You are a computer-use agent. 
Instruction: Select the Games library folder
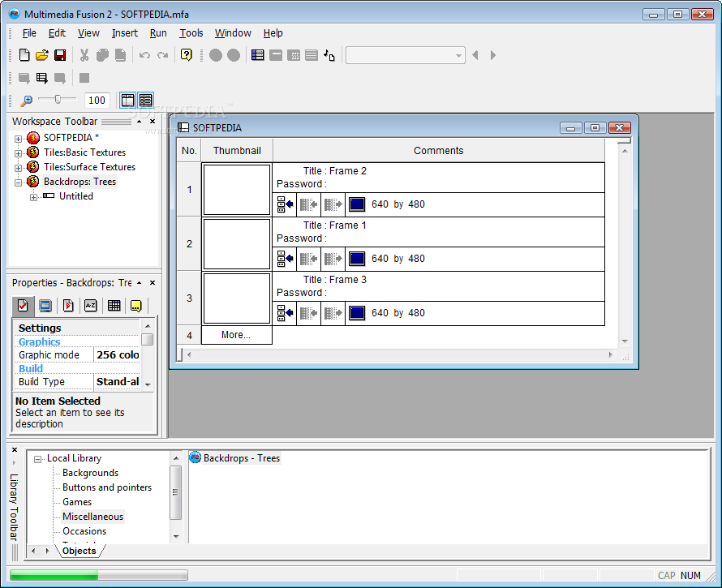pos(77,502)
